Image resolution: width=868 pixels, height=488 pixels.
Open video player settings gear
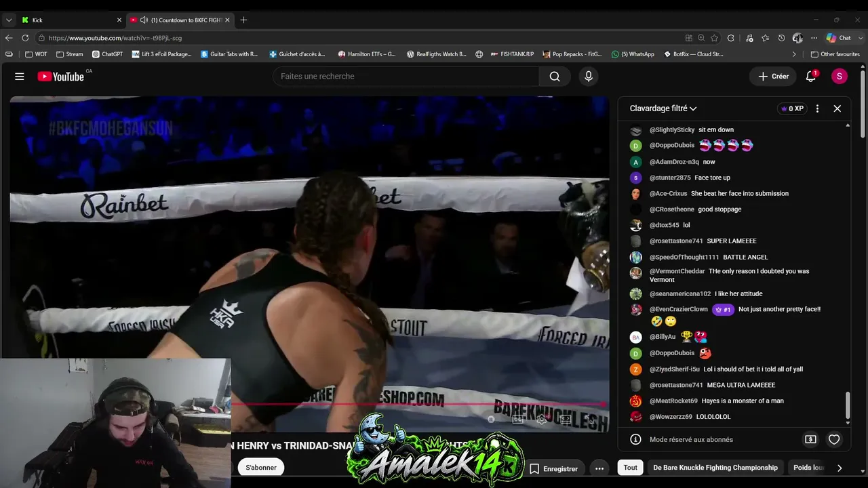pos(542,420)
